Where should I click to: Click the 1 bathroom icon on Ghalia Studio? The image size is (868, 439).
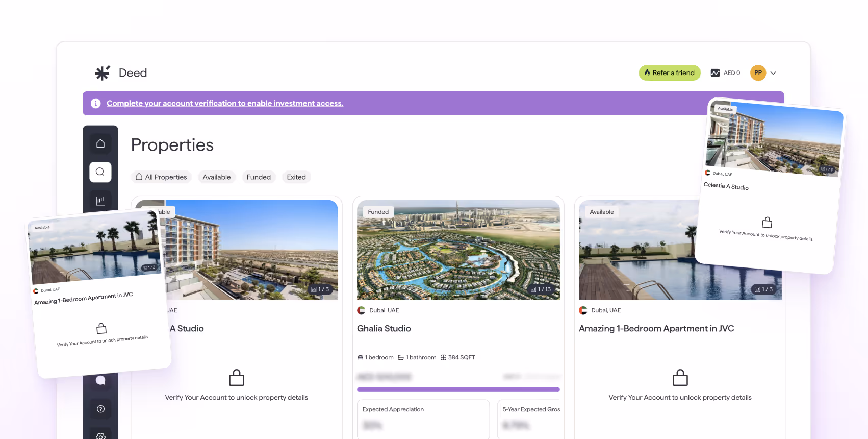(401, 357)
